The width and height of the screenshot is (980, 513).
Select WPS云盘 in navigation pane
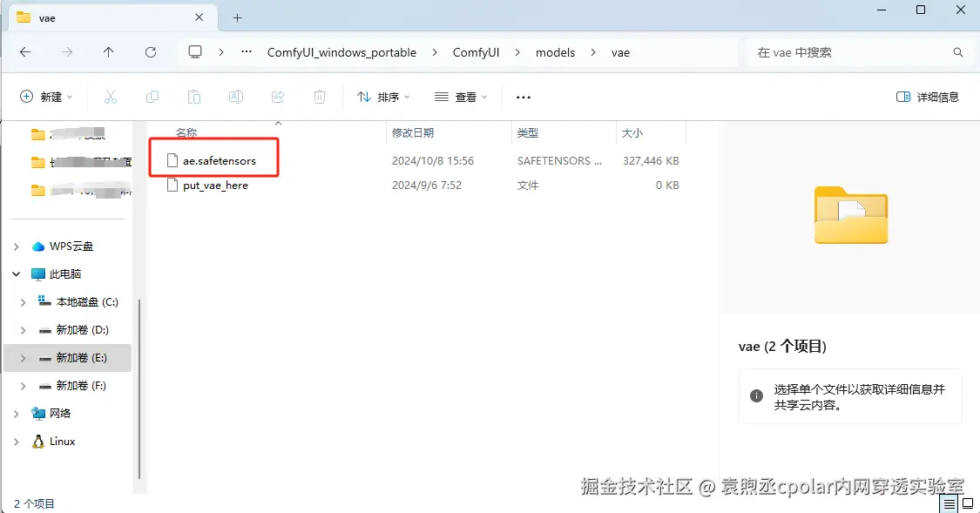71,246
